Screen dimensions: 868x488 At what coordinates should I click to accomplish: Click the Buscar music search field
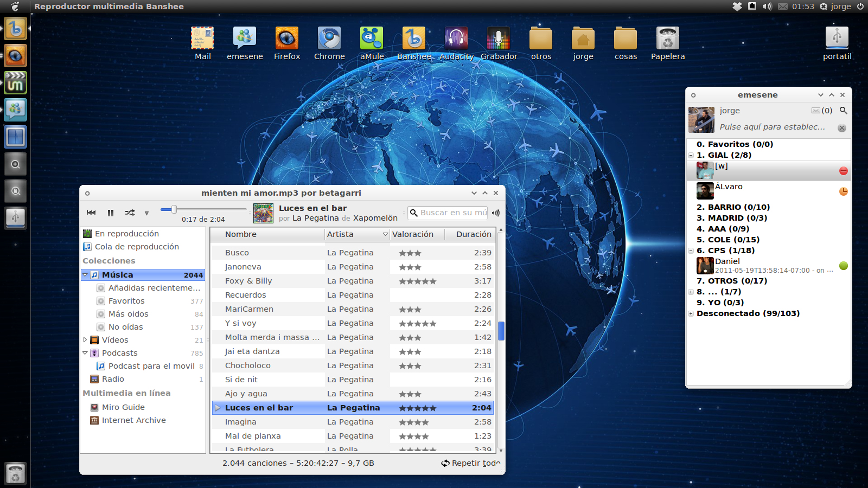[x=453, y=213]
